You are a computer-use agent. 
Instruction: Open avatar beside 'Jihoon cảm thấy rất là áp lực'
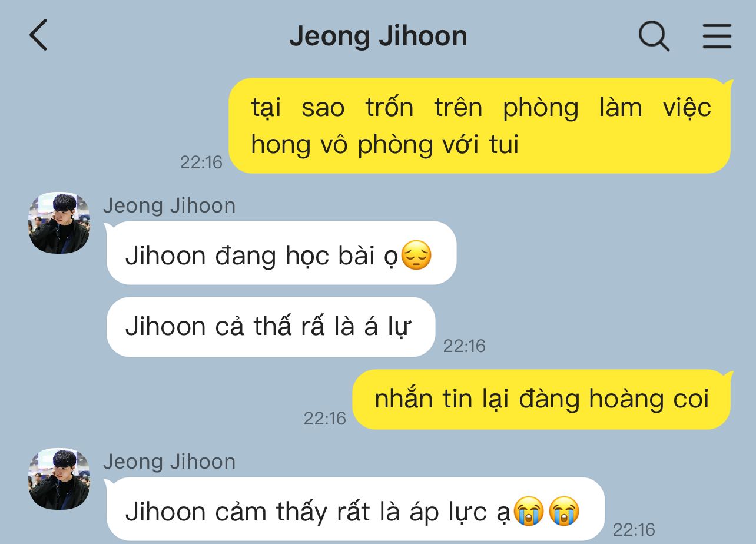tap(59, 479)
